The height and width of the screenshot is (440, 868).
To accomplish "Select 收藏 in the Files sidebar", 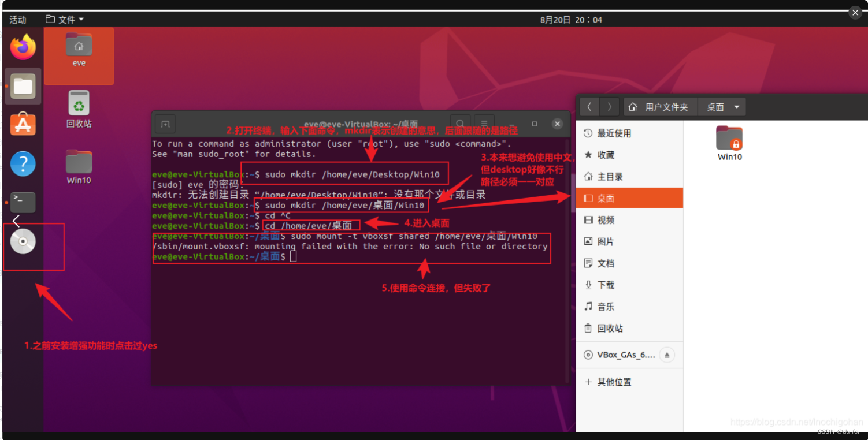I will pos(629,155).
